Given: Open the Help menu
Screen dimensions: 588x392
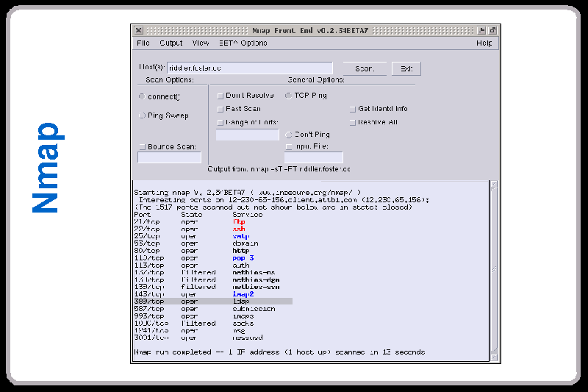Looking at the screenshot, I should (484, 43).
